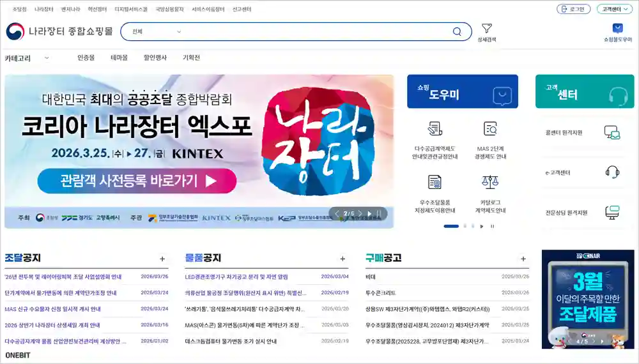
Task: Play the 쇼핑도우미 panel carousel
Action: click(x=482, y=226)
